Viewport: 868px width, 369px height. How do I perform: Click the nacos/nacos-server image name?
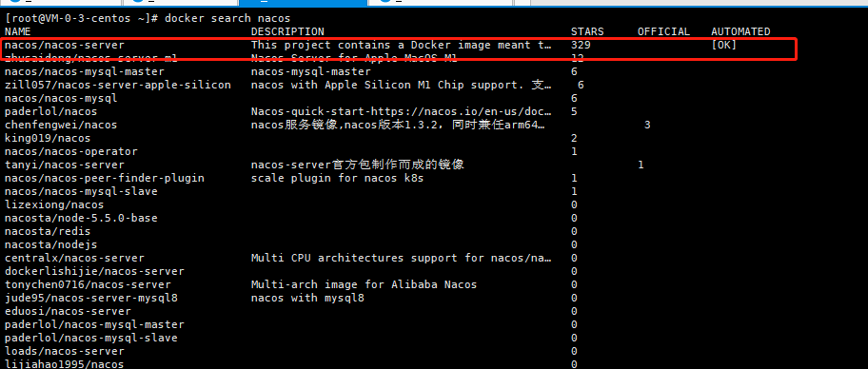65,45
